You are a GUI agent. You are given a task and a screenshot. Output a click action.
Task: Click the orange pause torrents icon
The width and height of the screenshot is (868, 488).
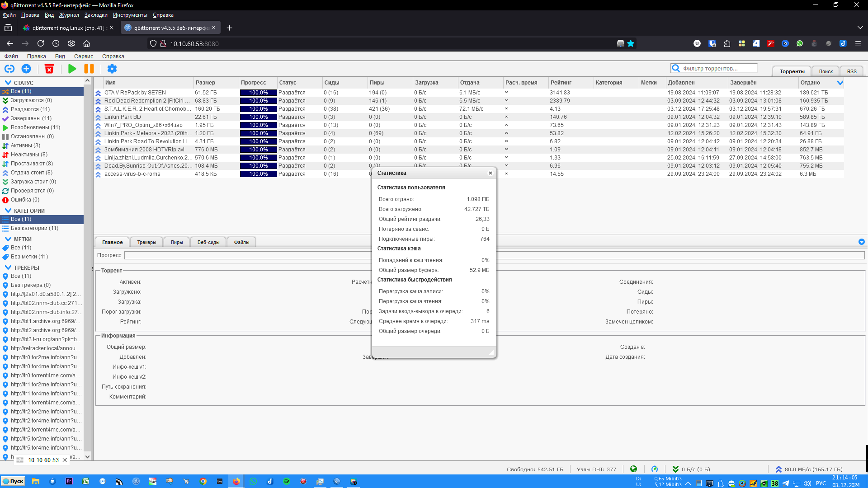tap(89, 69)
